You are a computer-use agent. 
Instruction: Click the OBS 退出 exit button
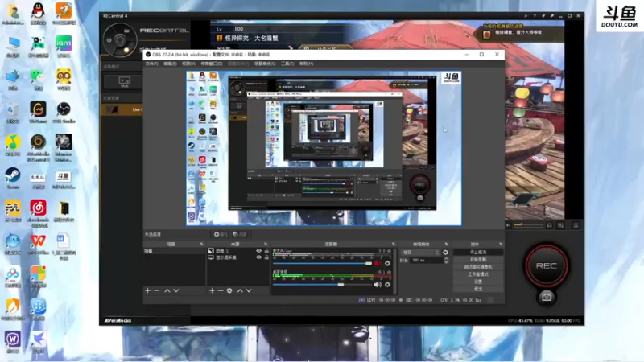point(478,289)
